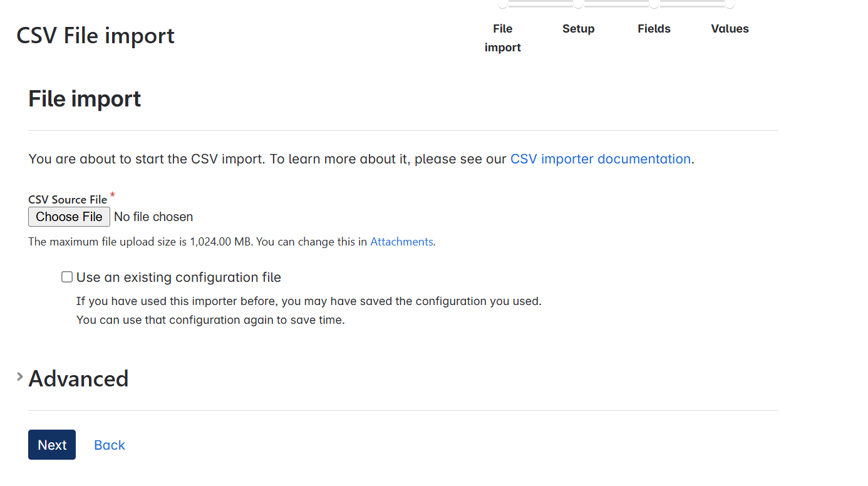Select the Values wizard step label
Screen dimensions: 868x486
point(730,28)
